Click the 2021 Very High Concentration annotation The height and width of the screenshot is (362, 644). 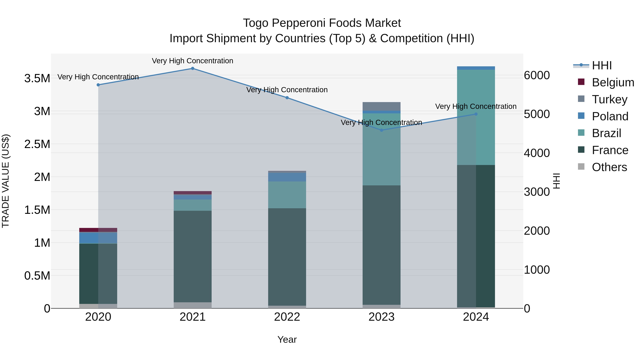click(192, 61)
